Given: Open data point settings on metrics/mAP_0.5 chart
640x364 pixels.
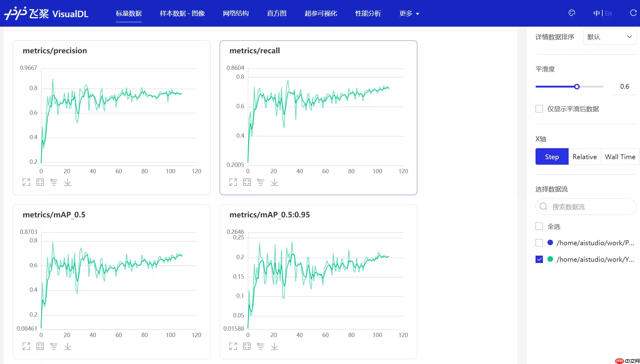Looking at the screenshot, I should click(x=54, y=346).
